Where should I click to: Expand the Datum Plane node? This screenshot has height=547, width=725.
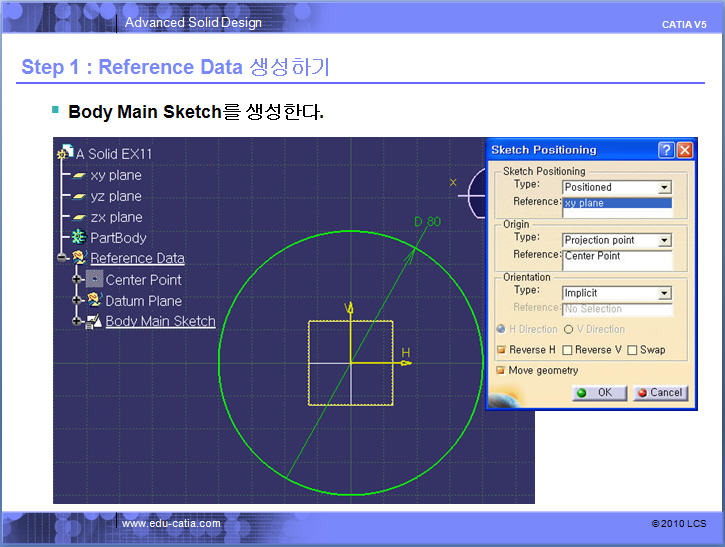(77, 300)
